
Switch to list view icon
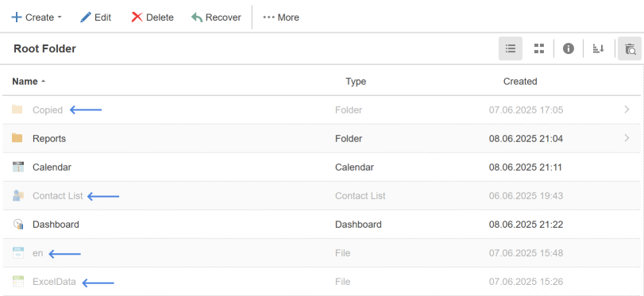(511, 48)
